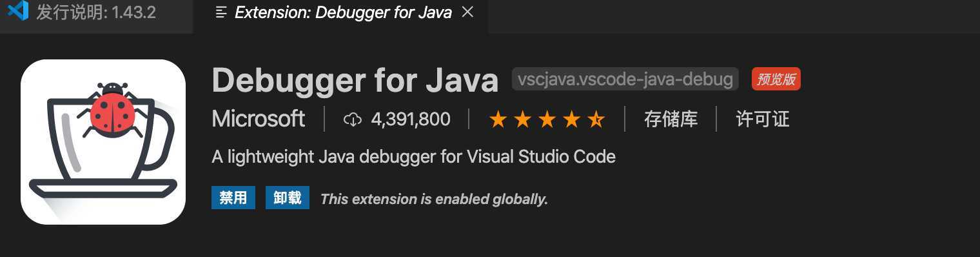Click the red 预览版 preview badge
The height and width of the screenshot is (257, 980).
[776, 79]
